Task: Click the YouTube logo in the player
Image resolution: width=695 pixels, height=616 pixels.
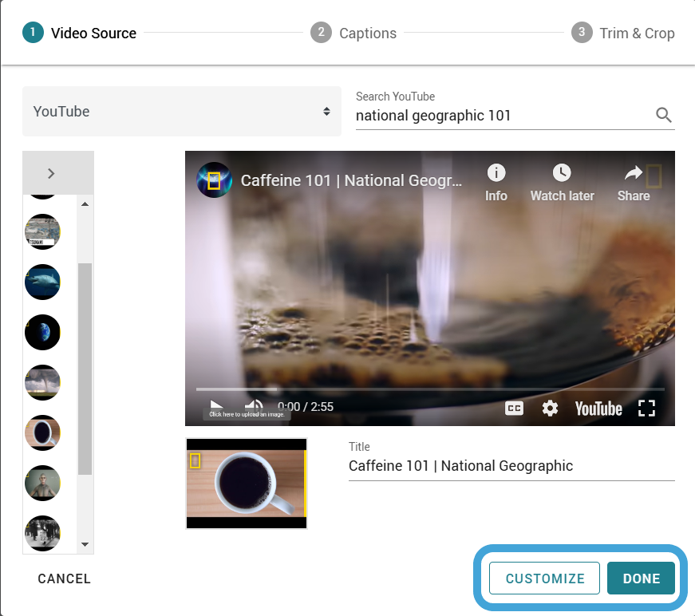Action: click(x=598, y=408)
